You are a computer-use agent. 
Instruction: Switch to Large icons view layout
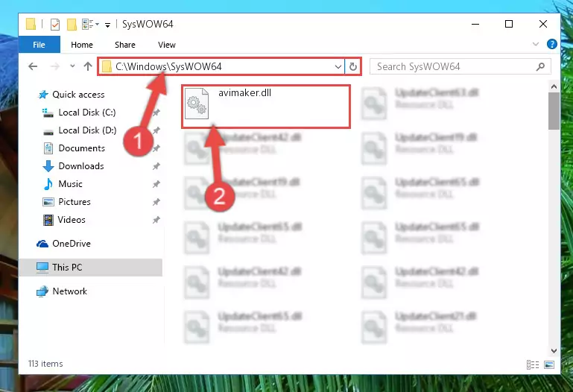point(549,364)
